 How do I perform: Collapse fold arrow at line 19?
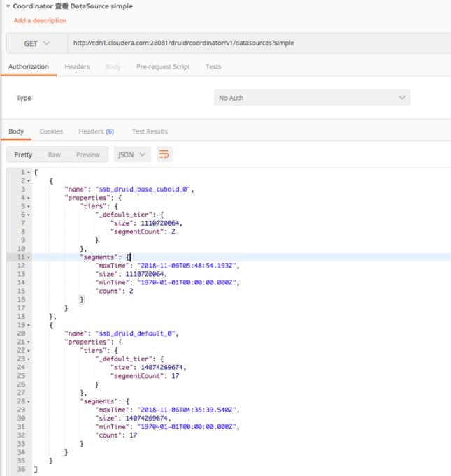tap(29, 325)
